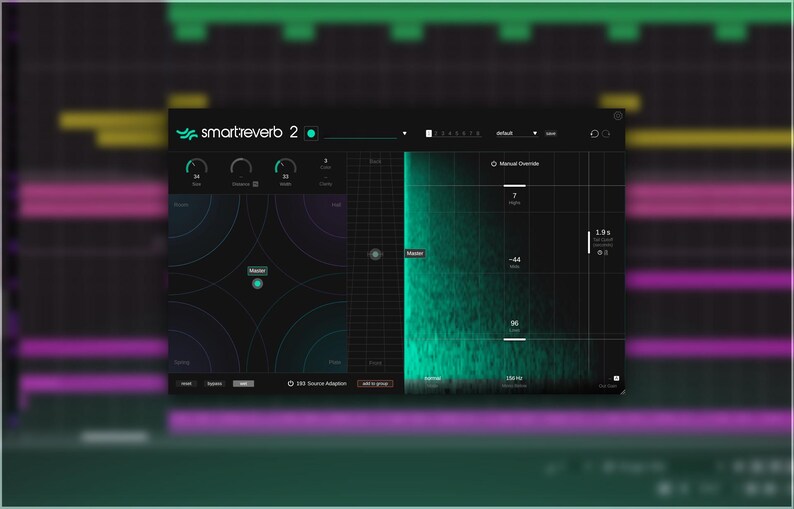Viewport: 794px width, 509px height.
Task: Save the current preset
Action: 550,134
